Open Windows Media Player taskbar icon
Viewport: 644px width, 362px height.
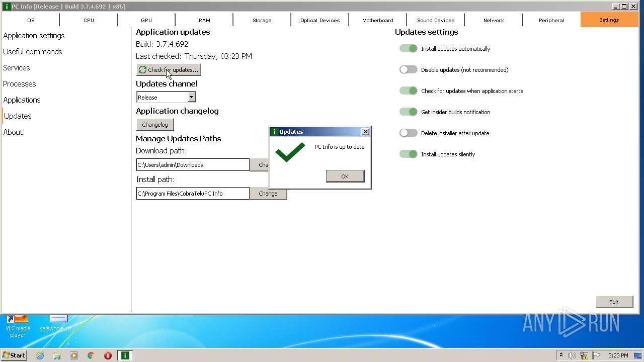(x=74, y=355)
